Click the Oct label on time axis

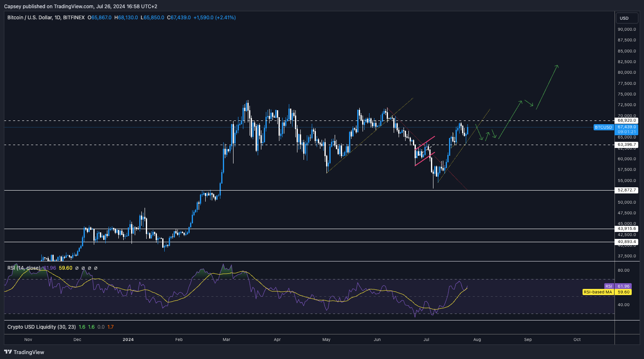[x=577, y=339]
